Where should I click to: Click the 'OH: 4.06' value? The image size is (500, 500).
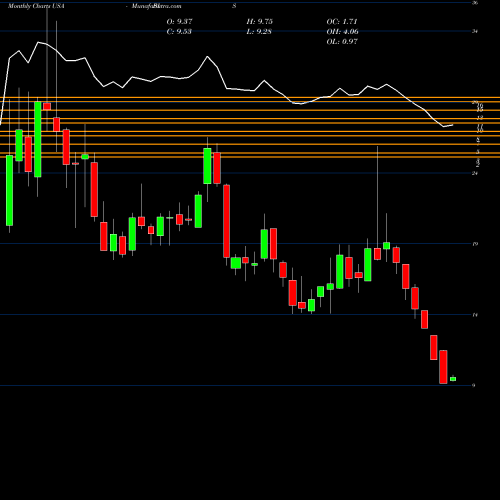pos(342,32)
